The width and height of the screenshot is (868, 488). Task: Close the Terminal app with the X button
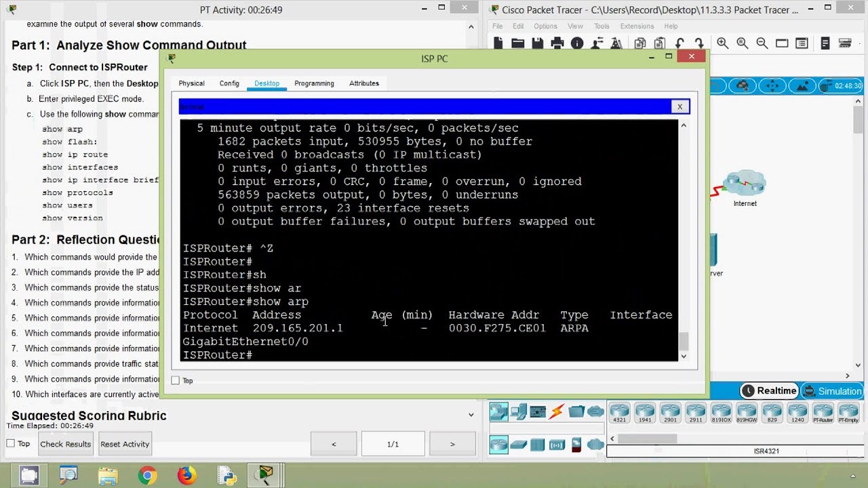coord(679,106)
